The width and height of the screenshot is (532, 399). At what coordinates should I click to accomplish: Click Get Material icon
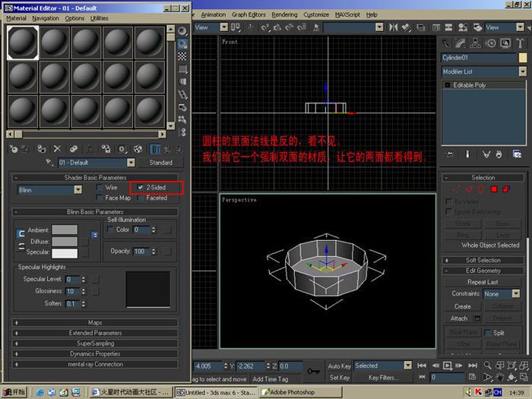[x=14, y=149]
